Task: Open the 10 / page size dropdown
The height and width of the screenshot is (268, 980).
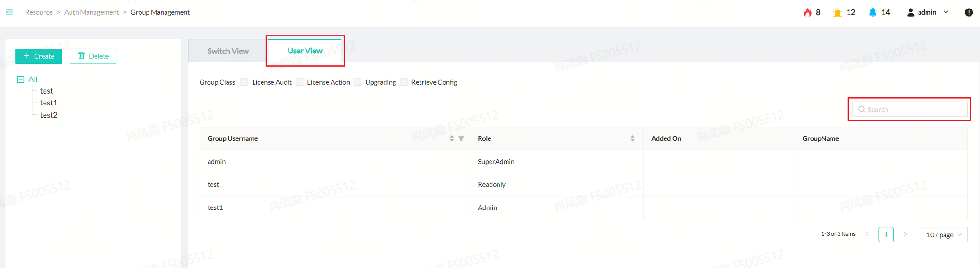Action: pos(944,235)
